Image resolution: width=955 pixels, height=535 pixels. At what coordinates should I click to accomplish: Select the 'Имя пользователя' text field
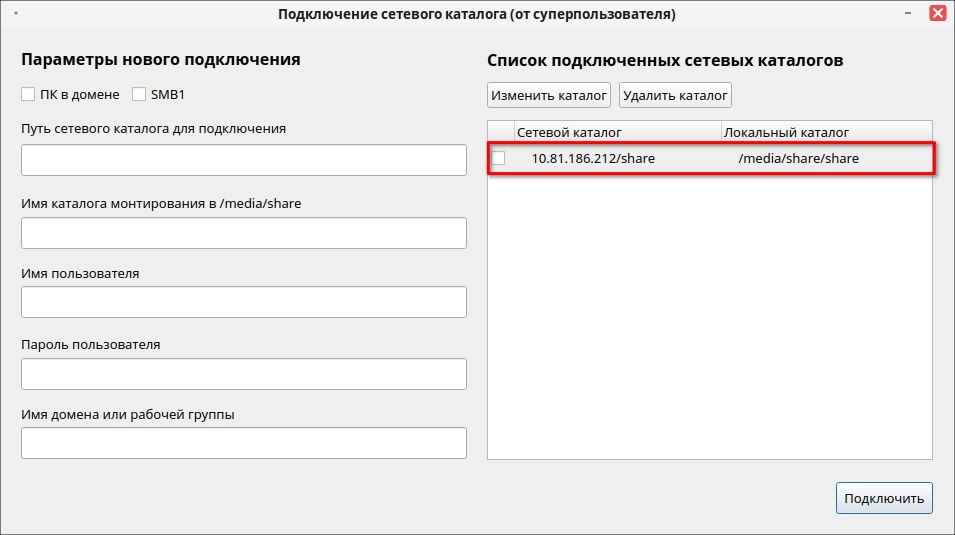coord(243,302)
